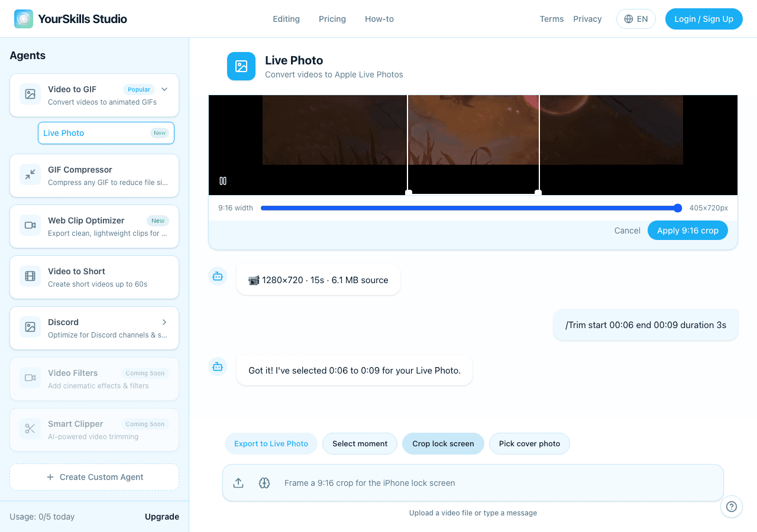Click the bot avatar beside source info
This screenshot has width=757, height=532.
pos(218,276)
